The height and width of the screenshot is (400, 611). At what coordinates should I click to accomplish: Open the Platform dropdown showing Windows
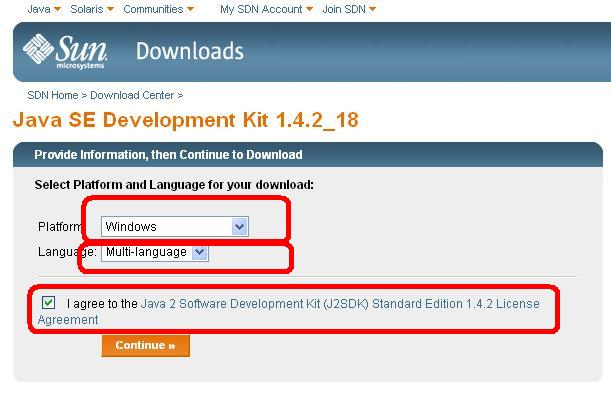coord(175,226)
